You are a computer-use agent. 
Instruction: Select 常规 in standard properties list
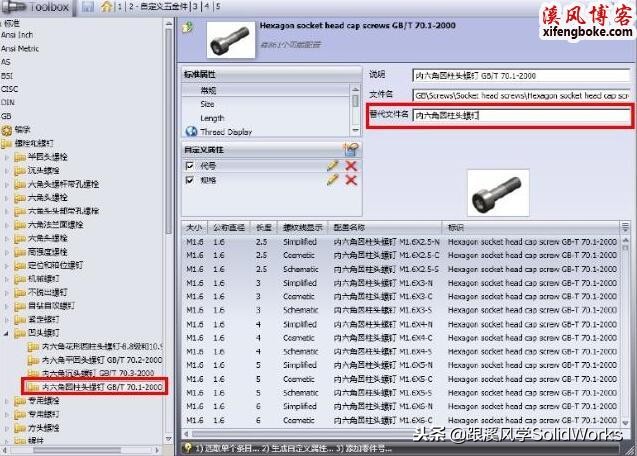(x=265, y=90)
